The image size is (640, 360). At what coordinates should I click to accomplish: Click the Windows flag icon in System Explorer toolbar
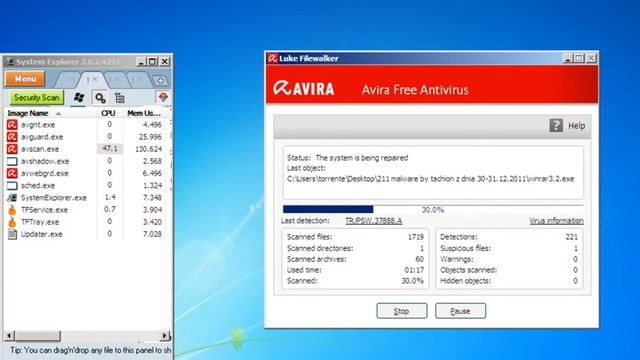pyautogui.click(x=79, y=98)
